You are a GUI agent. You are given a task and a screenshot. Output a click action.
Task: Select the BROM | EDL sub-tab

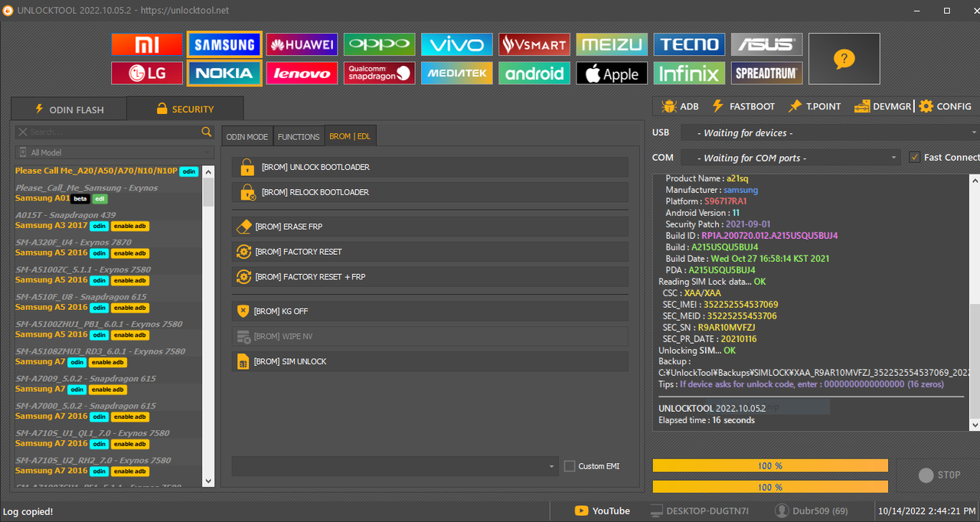click(350, 136)
